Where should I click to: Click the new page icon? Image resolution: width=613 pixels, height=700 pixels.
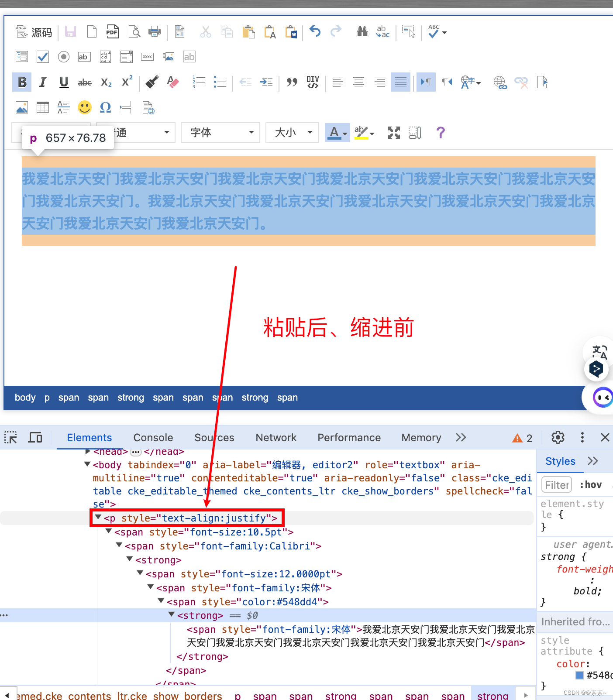coord(92,32)
